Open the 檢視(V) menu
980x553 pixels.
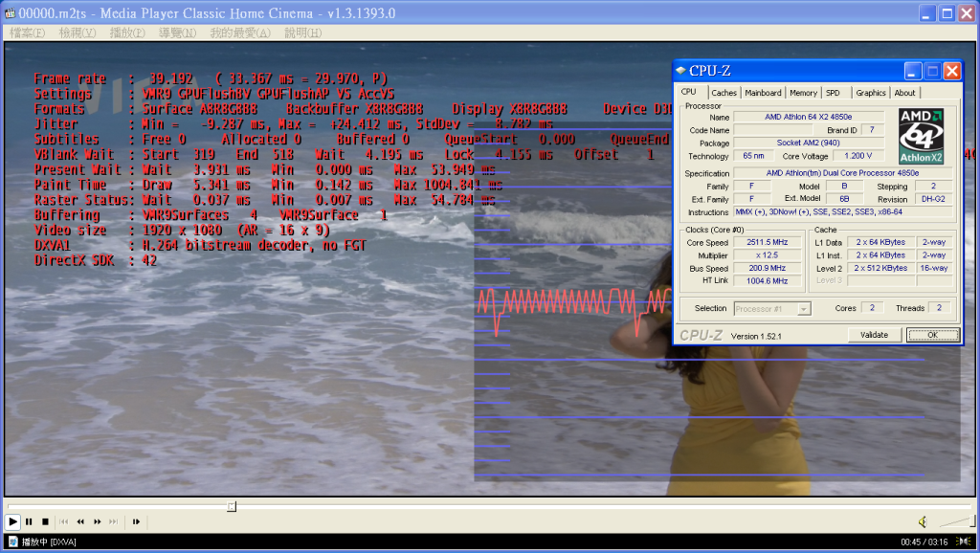click(x=78, y=33)
